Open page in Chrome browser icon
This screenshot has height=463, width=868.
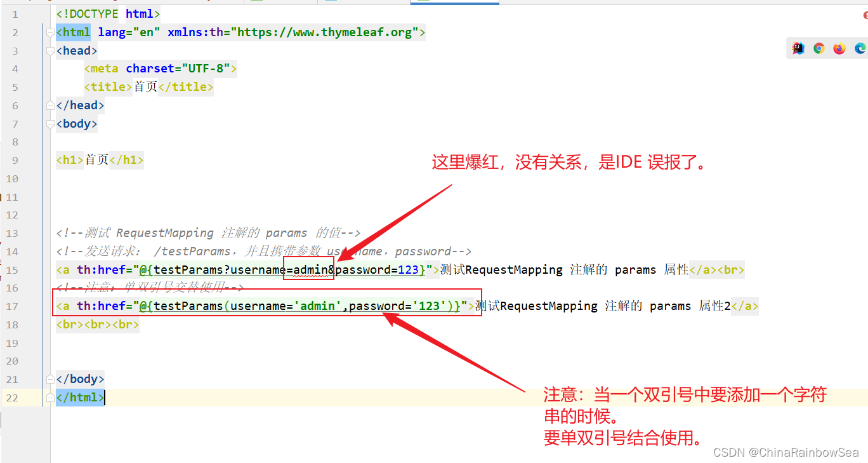[819, 48]
